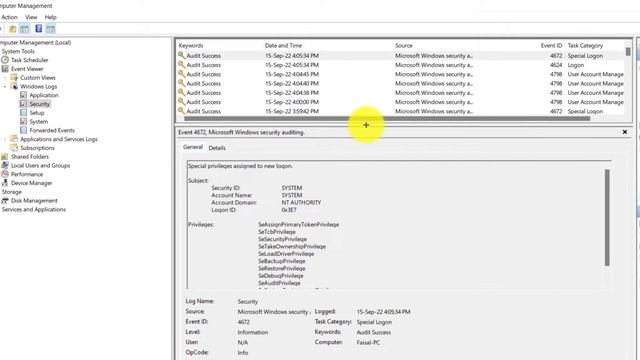Image resolution: width=640 pixels, height=360 pixels.
Task: Open the Action menu
Action: click(x=9, y=17)
